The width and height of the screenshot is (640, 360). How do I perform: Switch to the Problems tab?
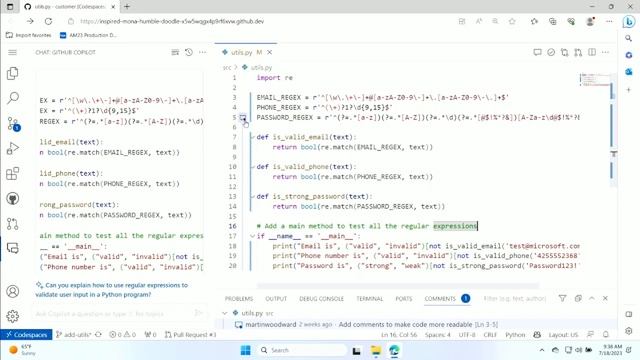point(239,299)
